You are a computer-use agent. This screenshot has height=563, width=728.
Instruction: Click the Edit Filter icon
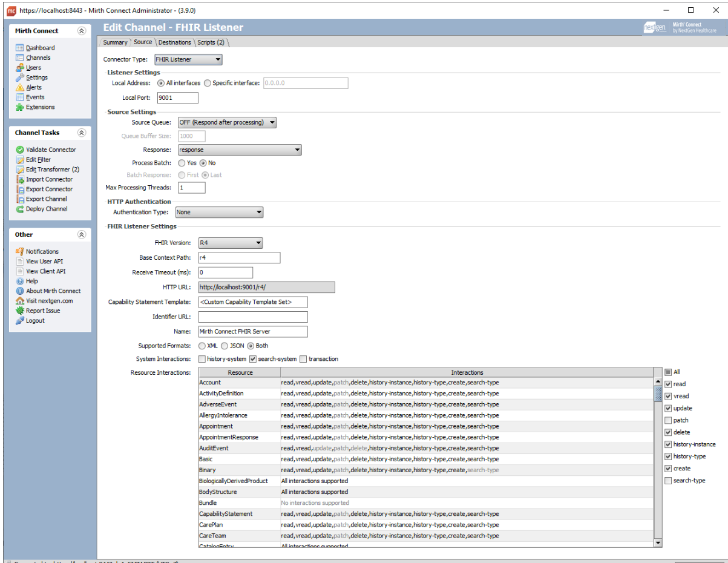point(20,160)
